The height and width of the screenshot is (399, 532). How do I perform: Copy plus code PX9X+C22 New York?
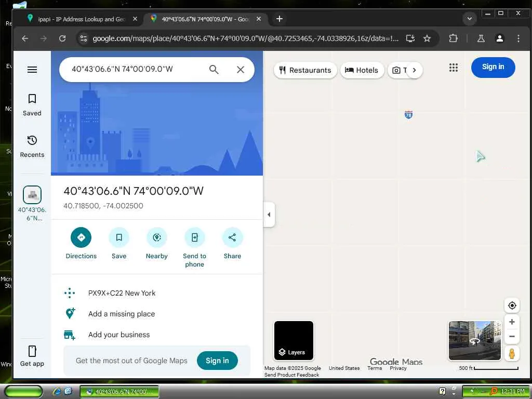[122, 293]
